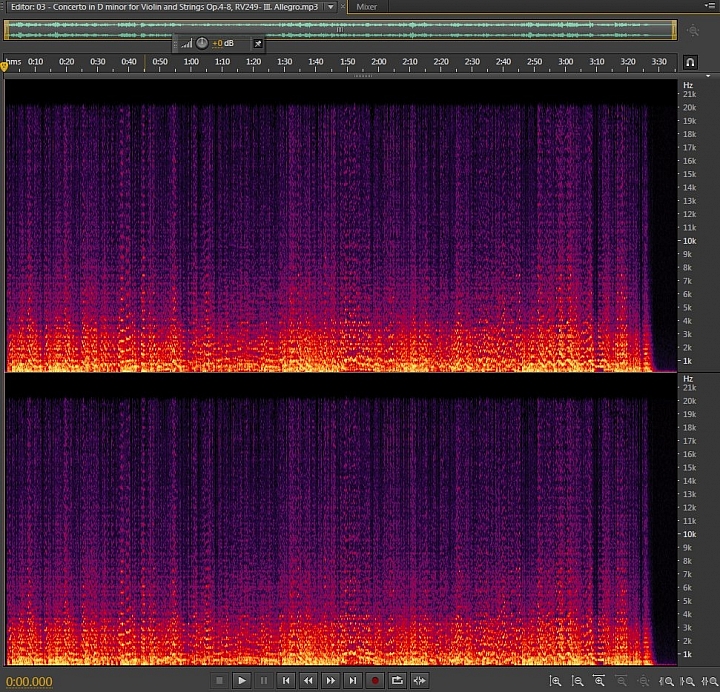Click the overview waveform navigator bar
The width and height of the screenshot is (720, 692).
[340, 30]
